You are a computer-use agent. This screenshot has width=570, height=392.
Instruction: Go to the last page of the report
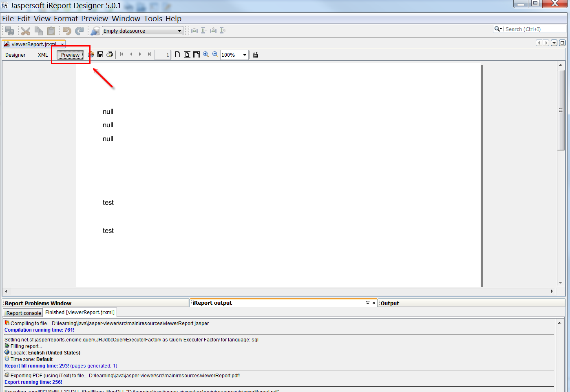coord(149,54)
